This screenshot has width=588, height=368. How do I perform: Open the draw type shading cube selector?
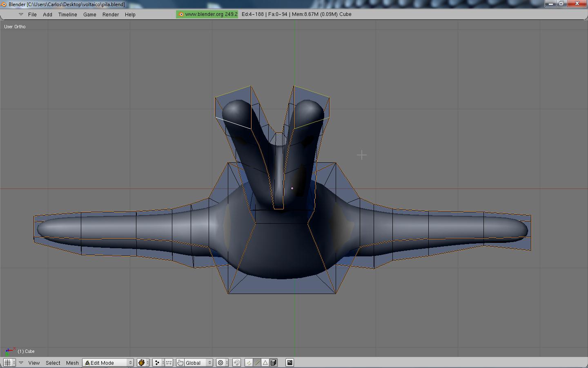[142, 363]
